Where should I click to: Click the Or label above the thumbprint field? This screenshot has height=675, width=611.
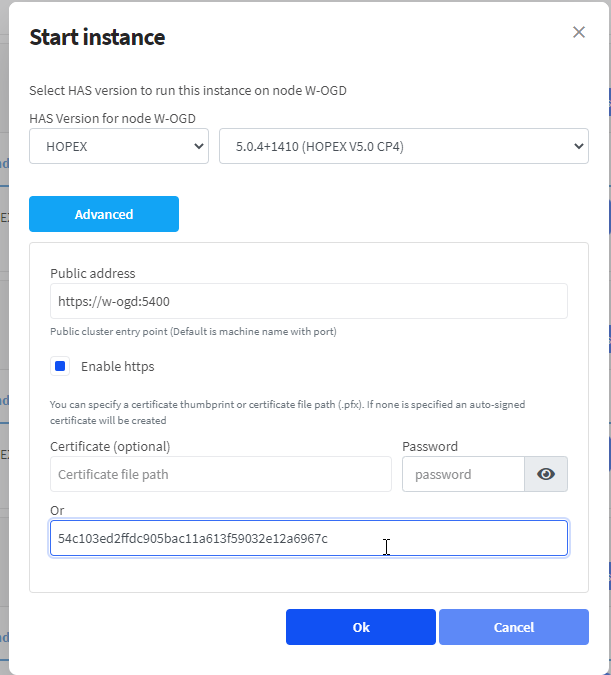[57, 511]
